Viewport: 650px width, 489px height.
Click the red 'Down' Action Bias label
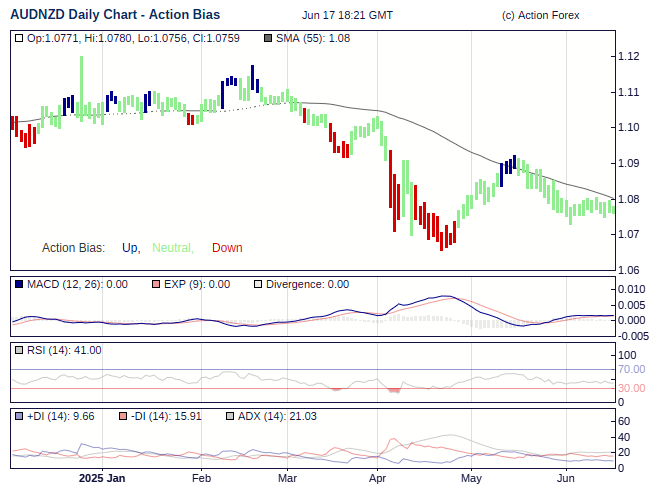(x=227, y=248)
